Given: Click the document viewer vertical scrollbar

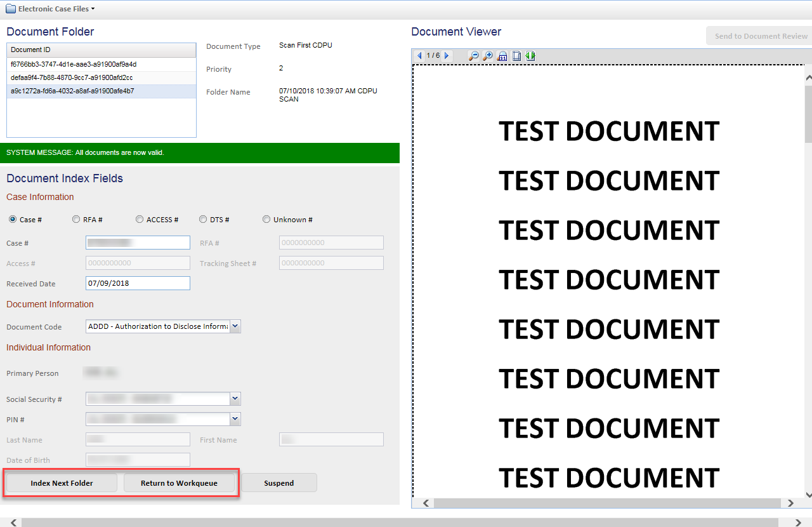Looking at the screenshot, I should pyautogui.click(x=808, y=254).
